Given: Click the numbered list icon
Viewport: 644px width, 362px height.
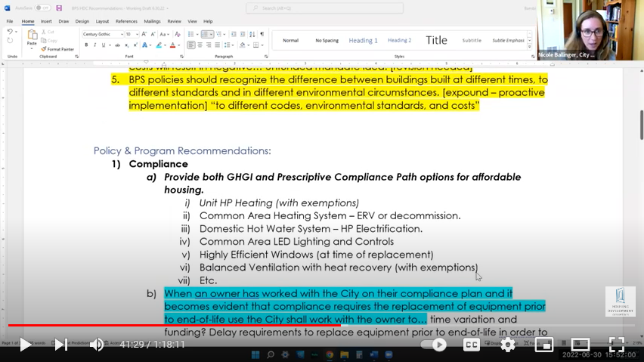Looking at the screenshot, I should click(205, 34).
